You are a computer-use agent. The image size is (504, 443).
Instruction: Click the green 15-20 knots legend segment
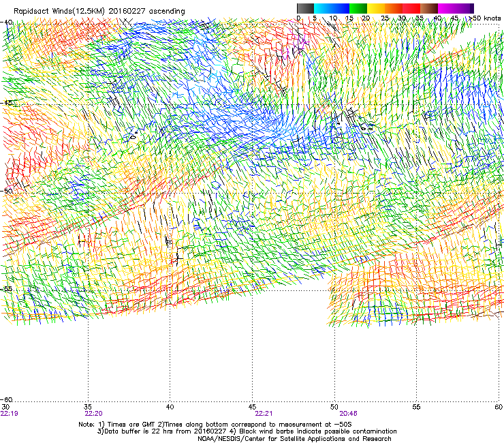(x=358, y=8)
